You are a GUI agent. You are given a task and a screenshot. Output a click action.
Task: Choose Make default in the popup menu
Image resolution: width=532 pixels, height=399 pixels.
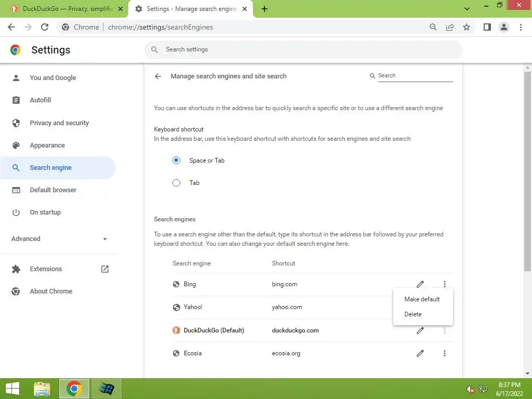(x=423, y=299)
